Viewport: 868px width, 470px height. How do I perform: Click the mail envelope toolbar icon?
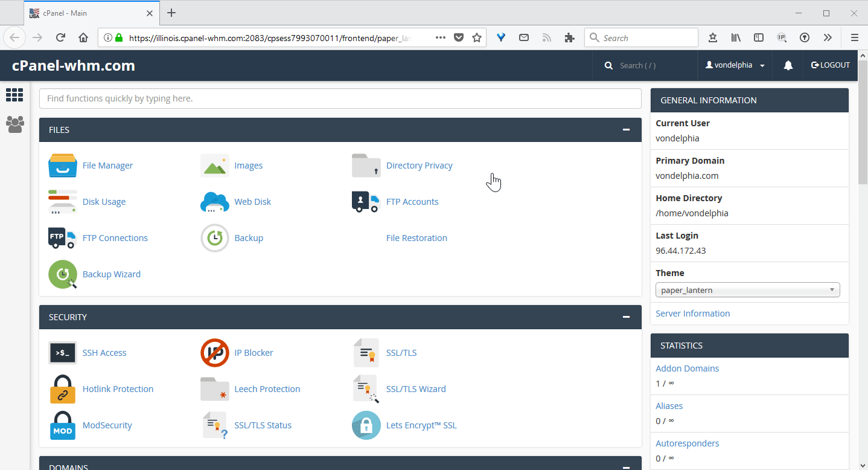click(x=524, y=37)
